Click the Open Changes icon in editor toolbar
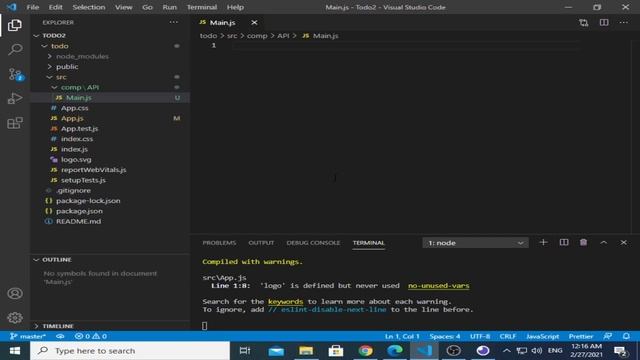Screen dimensions: 640x360 (584, 22)
